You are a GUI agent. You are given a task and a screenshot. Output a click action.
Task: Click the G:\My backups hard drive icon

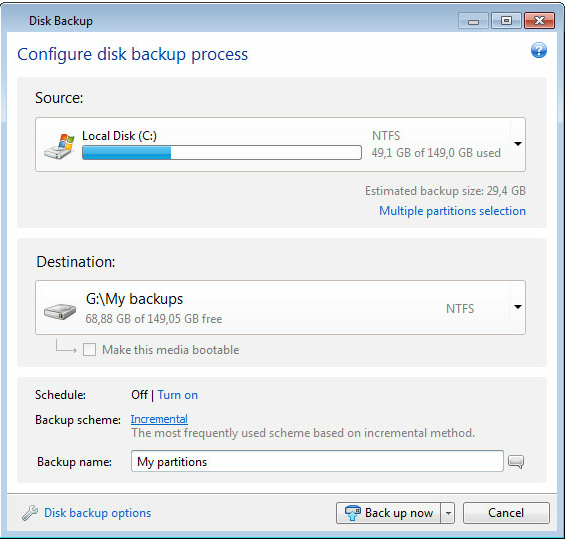tap(60, 311)
